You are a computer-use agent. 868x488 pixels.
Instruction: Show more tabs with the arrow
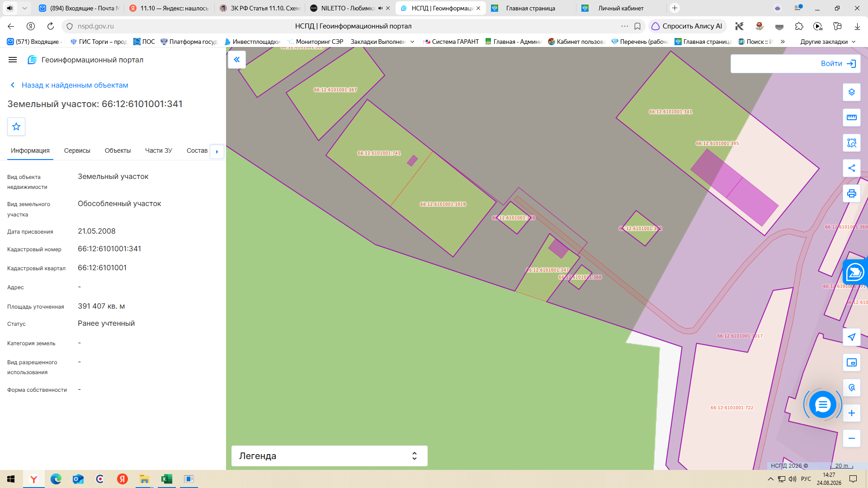(x=217, y=151)
